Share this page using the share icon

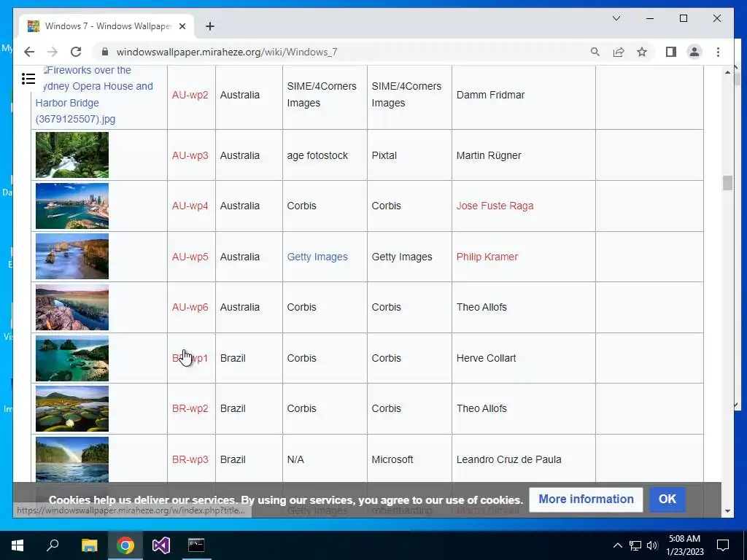pyautogui.click(x=619, y=52)
